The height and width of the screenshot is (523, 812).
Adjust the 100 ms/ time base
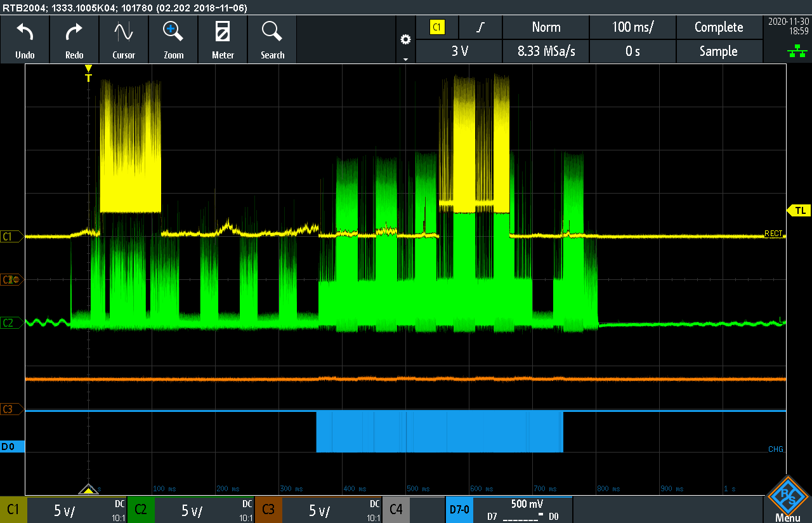click(x=632, y=27)
